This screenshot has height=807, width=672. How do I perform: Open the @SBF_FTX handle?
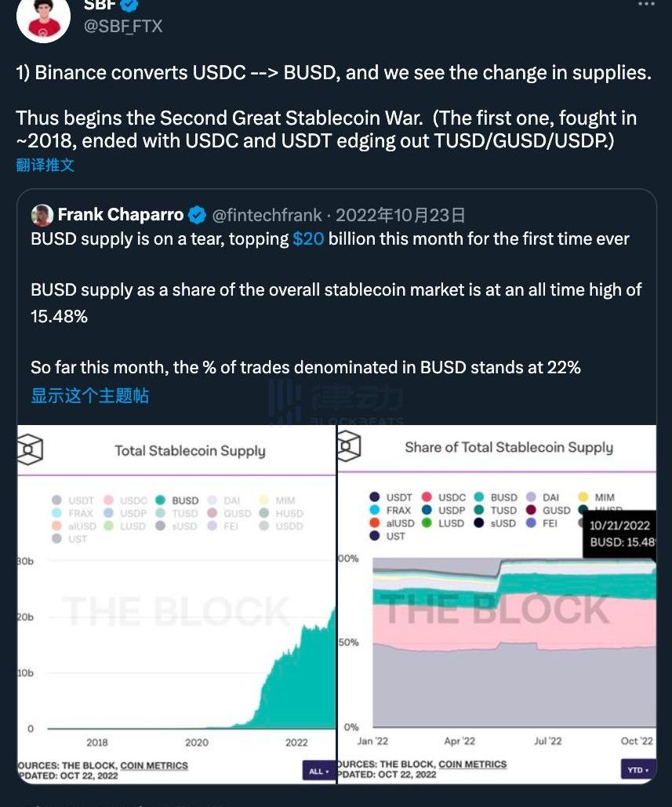123,26
